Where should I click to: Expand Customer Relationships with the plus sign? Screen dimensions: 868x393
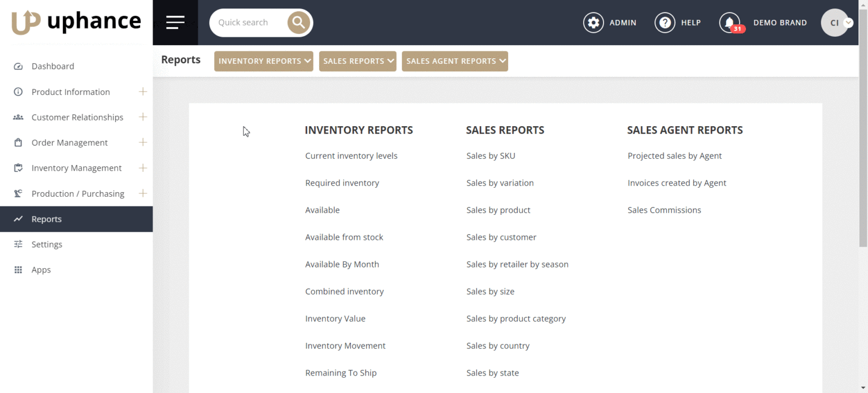143,117
